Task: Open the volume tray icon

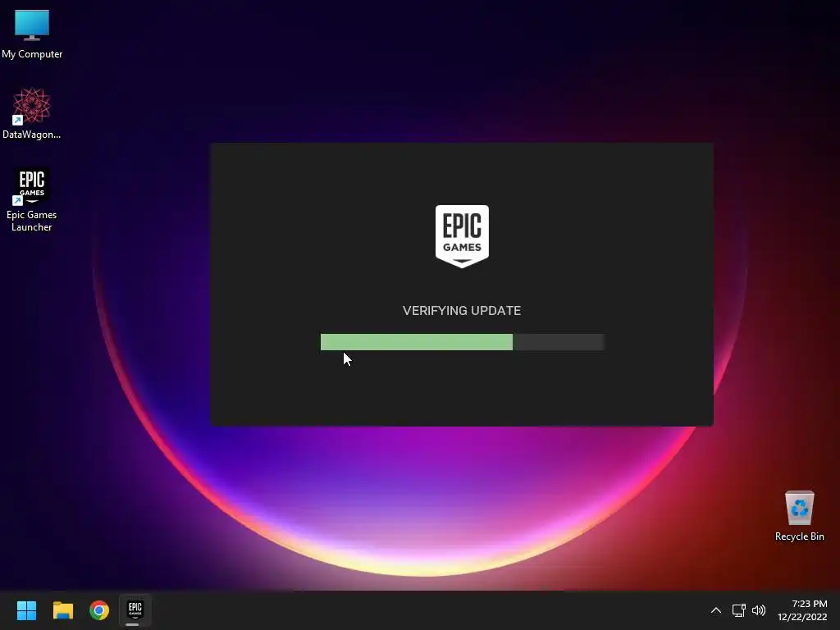Action: click(x=759, y=610)
